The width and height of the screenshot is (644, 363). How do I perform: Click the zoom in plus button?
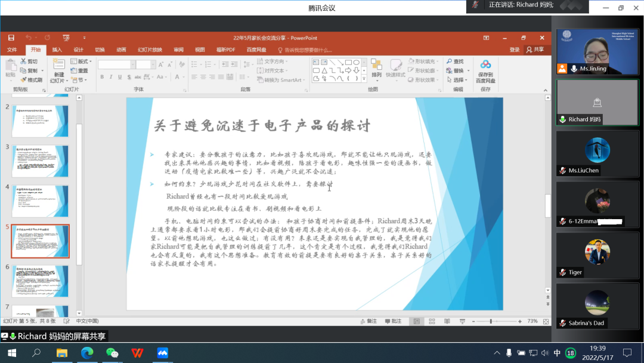(520, 321)
